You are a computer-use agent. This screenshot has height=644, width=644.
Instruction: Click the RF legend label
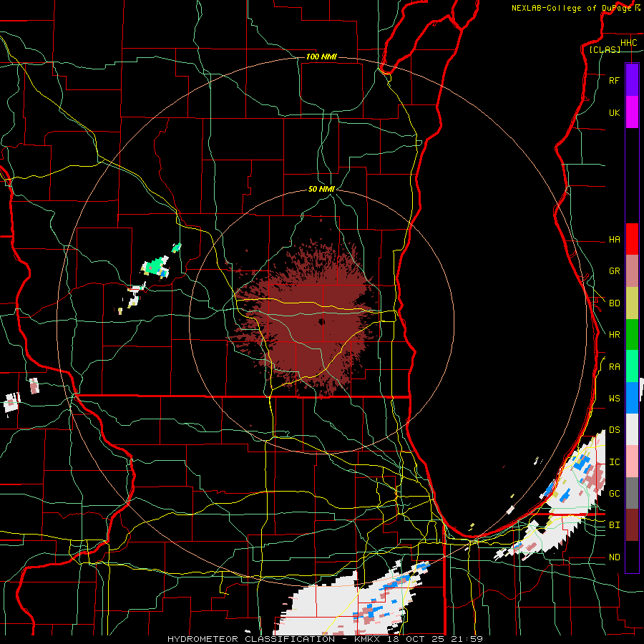click(x=614, y=80)
